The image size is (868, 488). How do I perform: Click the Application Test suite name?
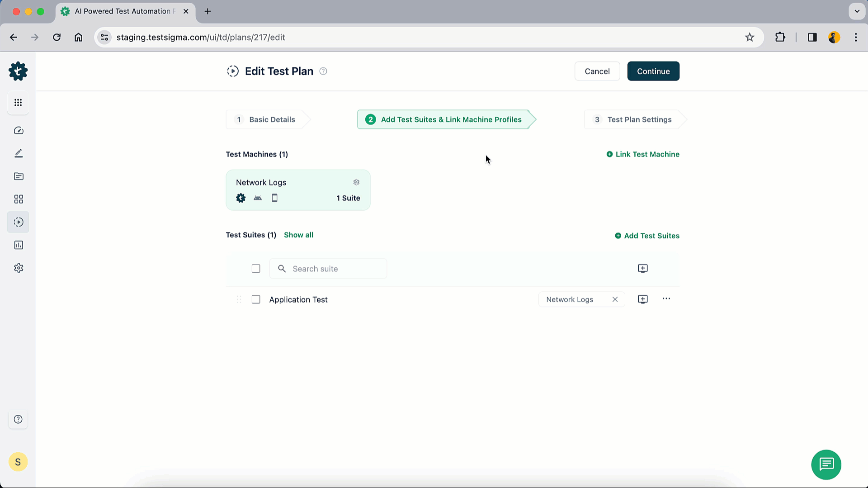pyautogui.click(x=298, y=299)
